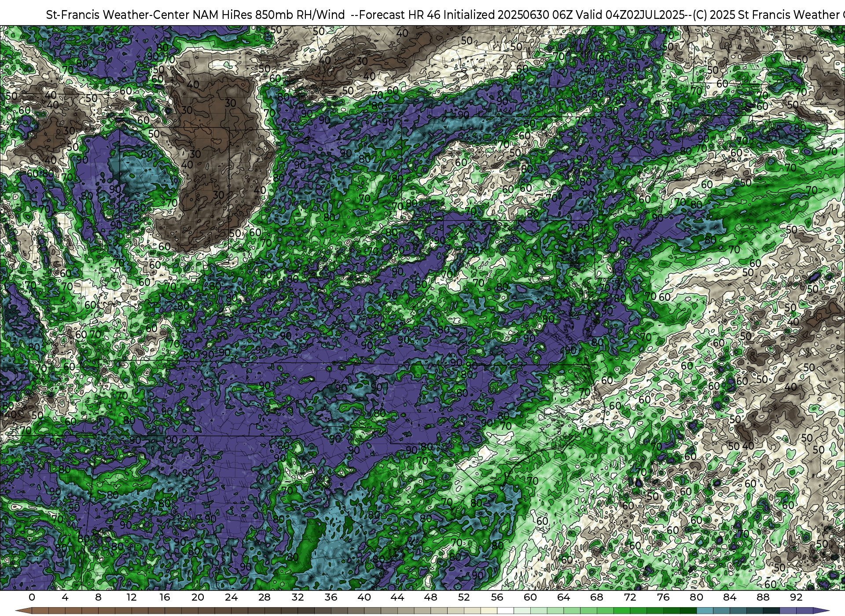Click the color bar label "32"
845x616 pixels.
click(x=298, y=597)
